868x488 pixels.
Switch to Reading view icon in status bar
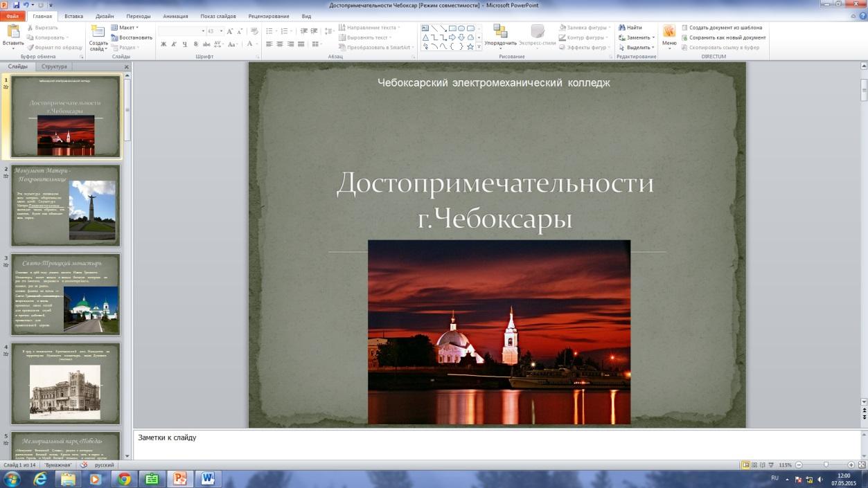tap(763, 465)
